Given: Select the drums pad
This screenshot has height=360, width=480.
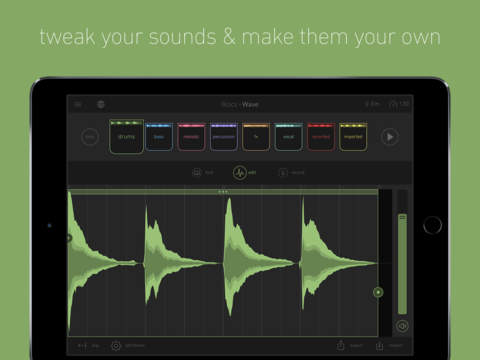Looking at the screenshot, I should click(x=127, y=136).
